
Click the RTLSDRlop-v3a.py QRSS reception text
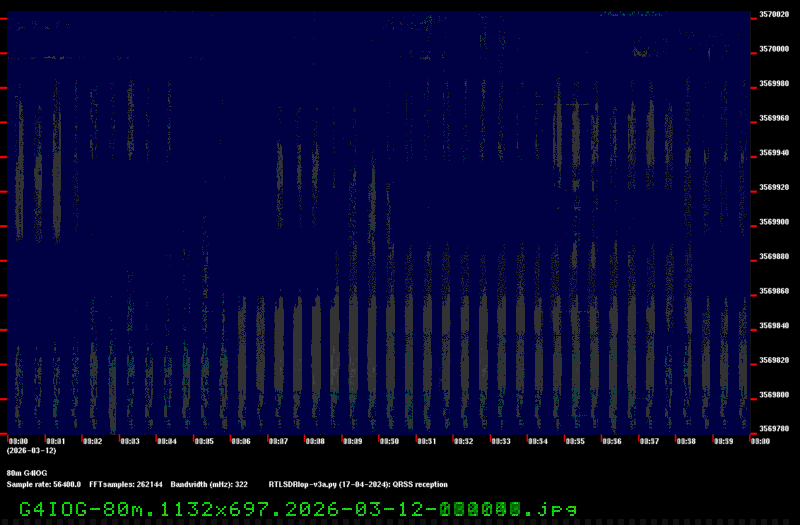[358, 484]
